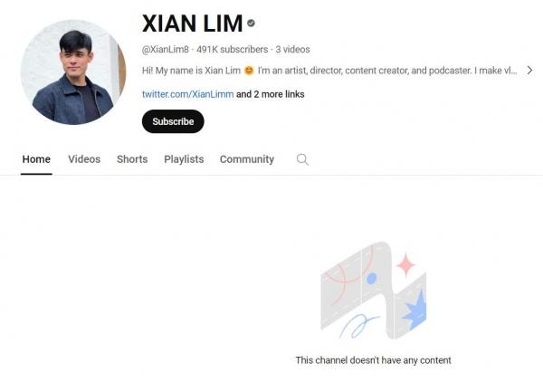Open the twitter.com/XianLimm link

pos(187,94)
